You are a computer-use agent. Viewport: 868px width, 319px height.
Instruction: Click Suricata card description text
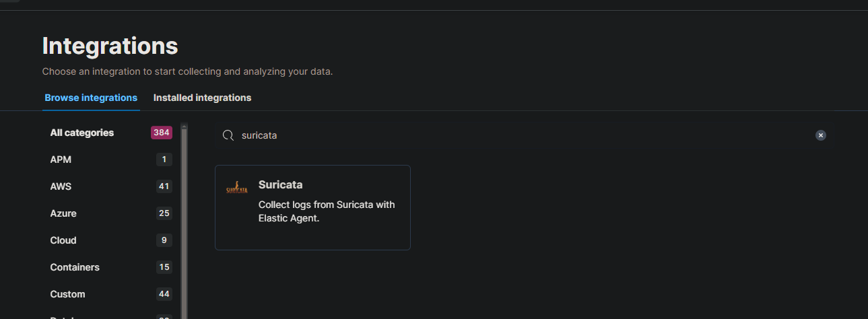pos(327,211)
